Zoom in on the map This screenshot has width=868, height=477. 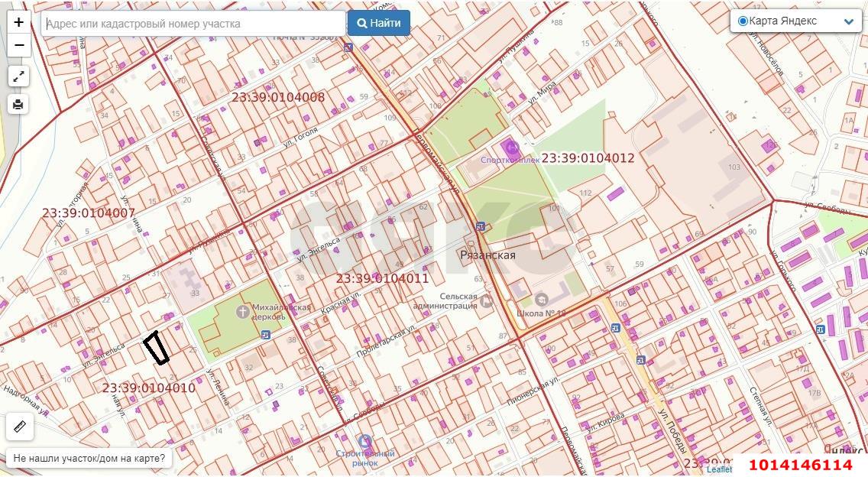coord(19,22)
